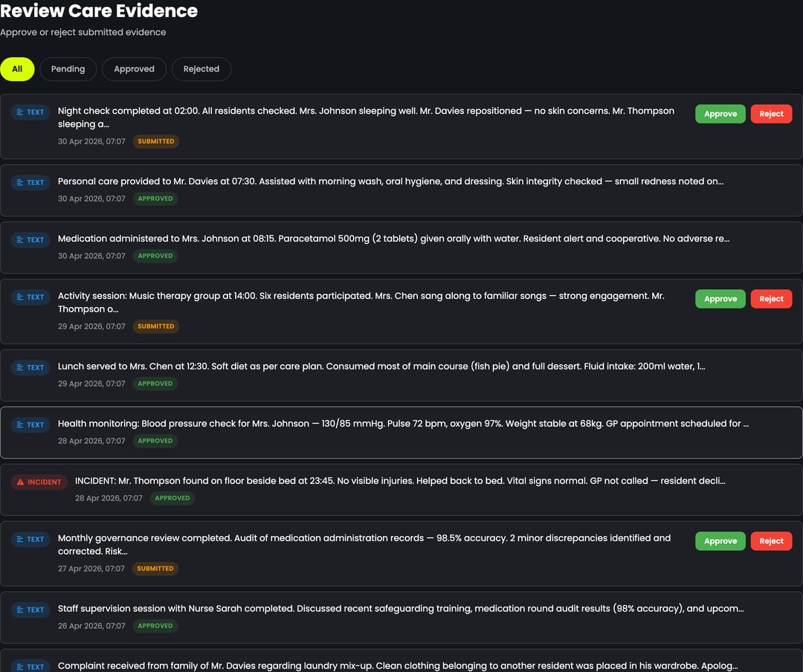Click the INCIDENT warning badge for Mr. Thompson
The image size is (803, 672).
[39, 482]
